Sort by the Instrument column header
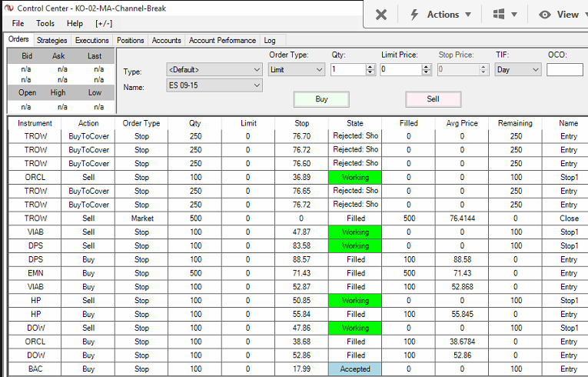 pyautogui.click(x=35, y=123)
